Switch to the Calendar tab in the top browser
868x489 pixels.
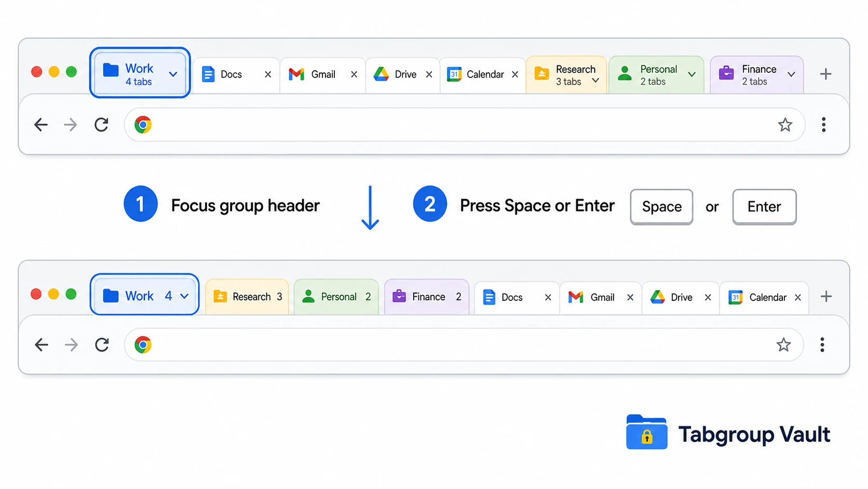483,75
